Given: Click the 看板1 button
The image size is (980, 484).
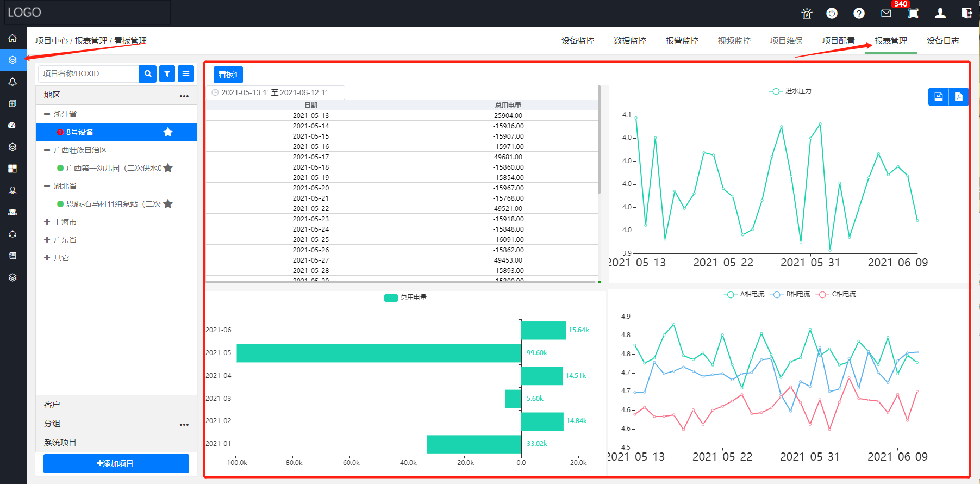Looking at the screenshot, I should pyautogui.click(x=228, y=75).
